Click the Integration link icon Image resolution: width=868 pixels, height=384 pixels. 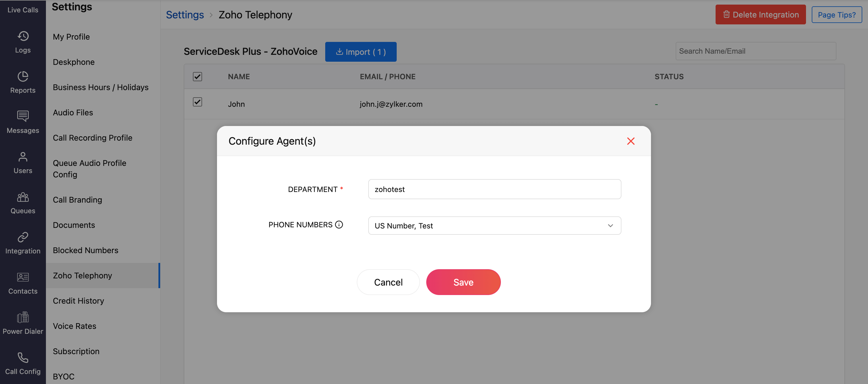pos(23,237)
